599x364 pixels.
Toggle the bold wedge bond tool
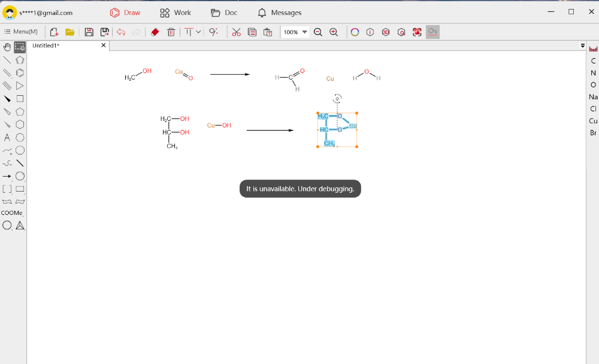(7, 99)
